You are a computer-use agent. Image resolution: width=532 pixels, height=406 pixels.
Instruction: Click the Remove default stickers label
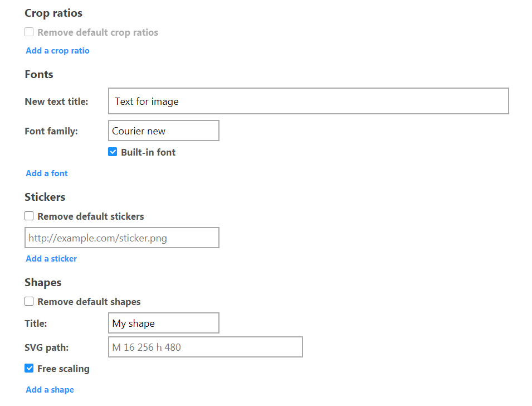[91, 216]
